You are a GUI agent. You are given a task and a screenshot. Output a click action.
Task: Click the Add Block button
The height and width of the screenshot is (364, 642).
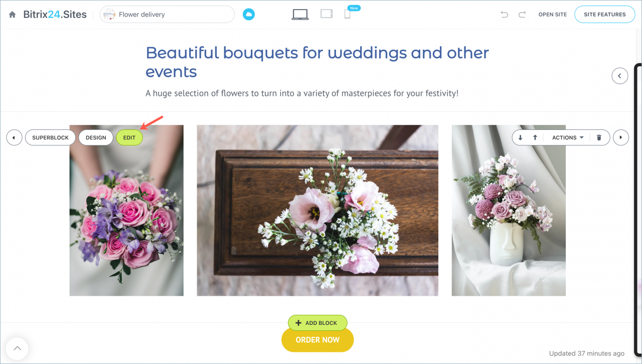click(317, 323)
